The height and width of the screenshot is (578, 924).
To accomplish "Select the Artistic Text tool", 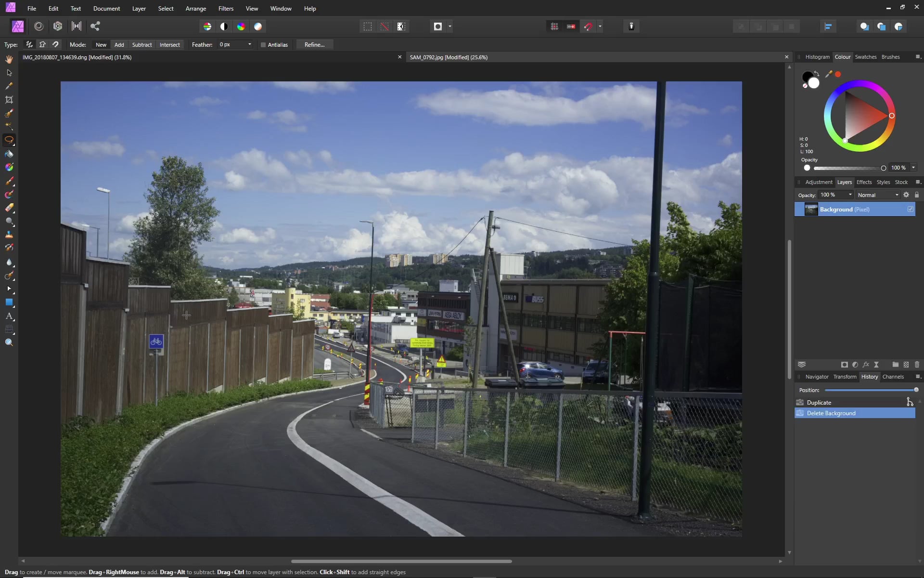I will point(9,316).
